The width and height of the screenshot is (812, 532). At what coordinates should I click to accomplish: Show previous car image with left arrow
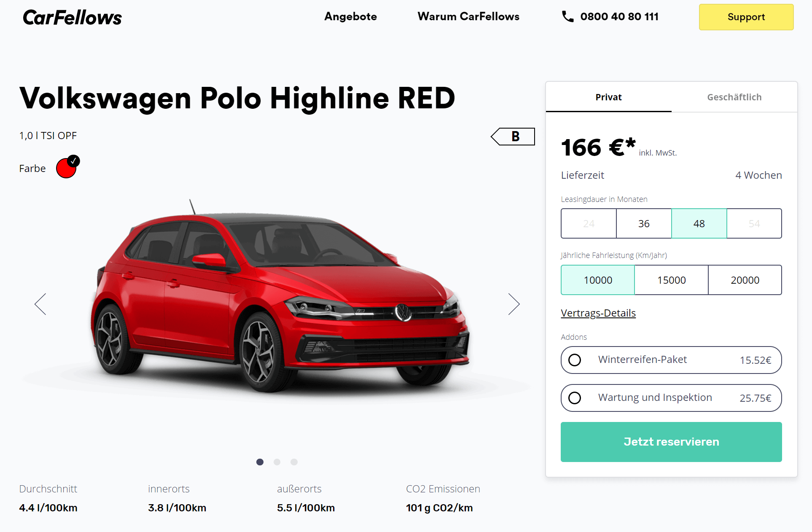[40, 304]
